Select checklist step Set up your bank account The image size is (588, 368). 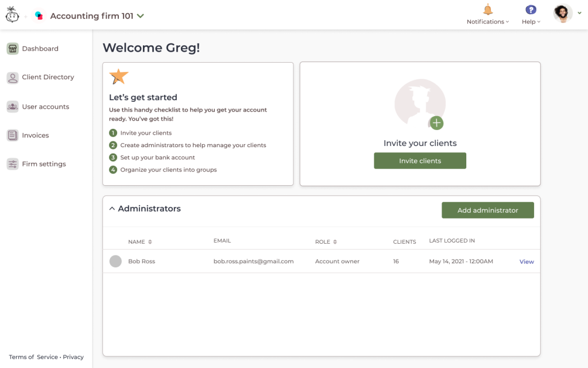point(157,158)
